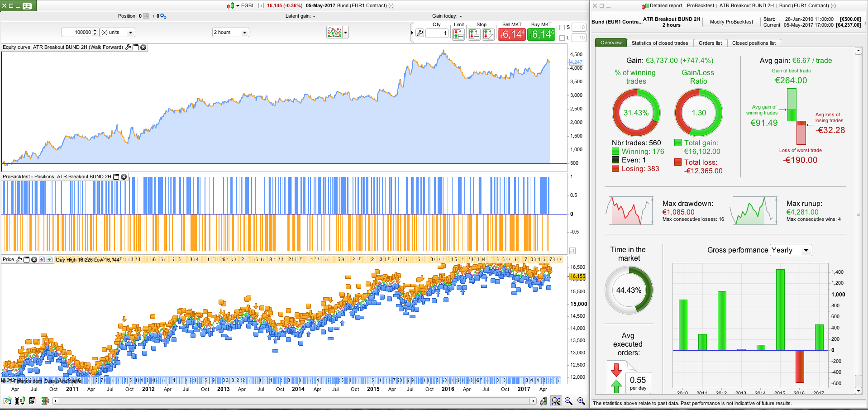The width and height of the screenshot is (868, 410).
Task: Open the Yearly gross performance dropdown
Action: (791, 250)
